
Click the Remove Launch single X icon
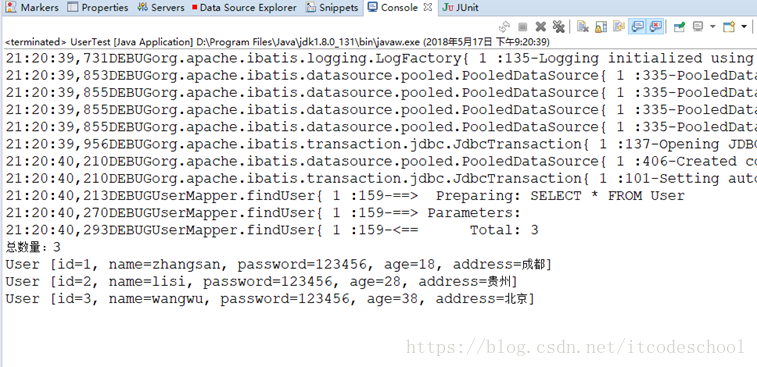coord(541,27)
